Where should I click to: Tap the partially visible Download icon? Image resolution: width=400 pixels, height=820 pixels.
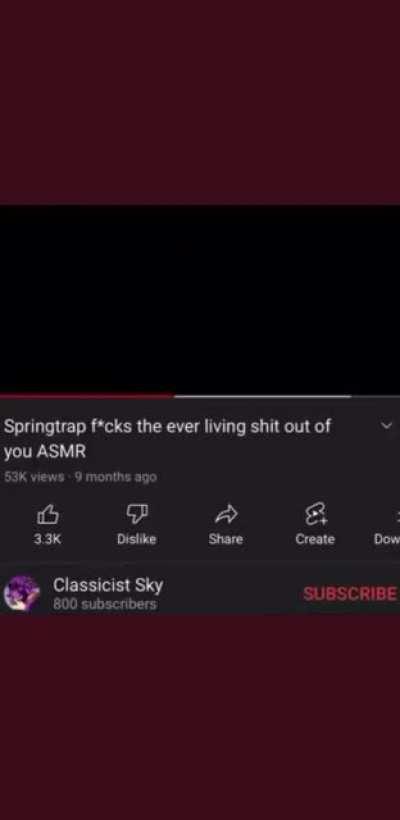click(396, 518)
